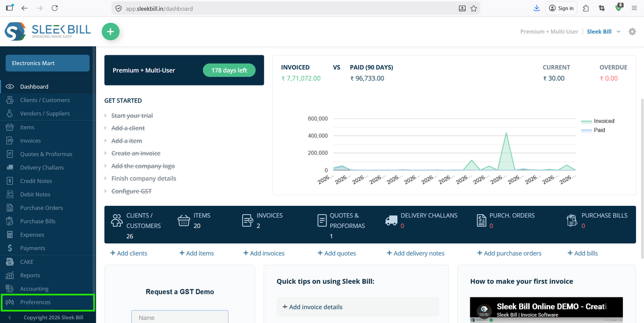Expand the Start your trial step
The height and width of the screenshot is (323, 644).
tap(132, 116)
